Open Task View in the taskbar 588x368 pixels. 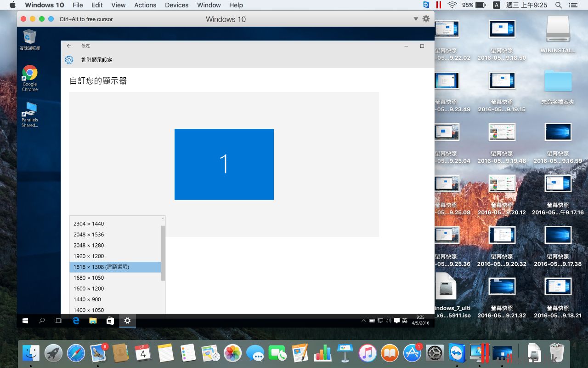click(x=58, y=321)
